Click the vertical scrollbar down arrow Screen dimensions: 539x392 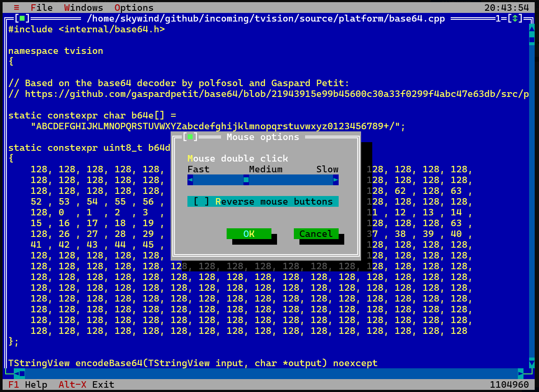point(532,363)
